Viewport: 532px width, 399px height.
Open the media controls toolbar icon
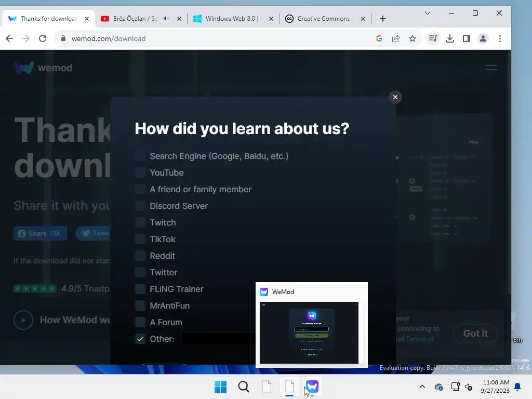pyautogui.click(x=433, y=38)
